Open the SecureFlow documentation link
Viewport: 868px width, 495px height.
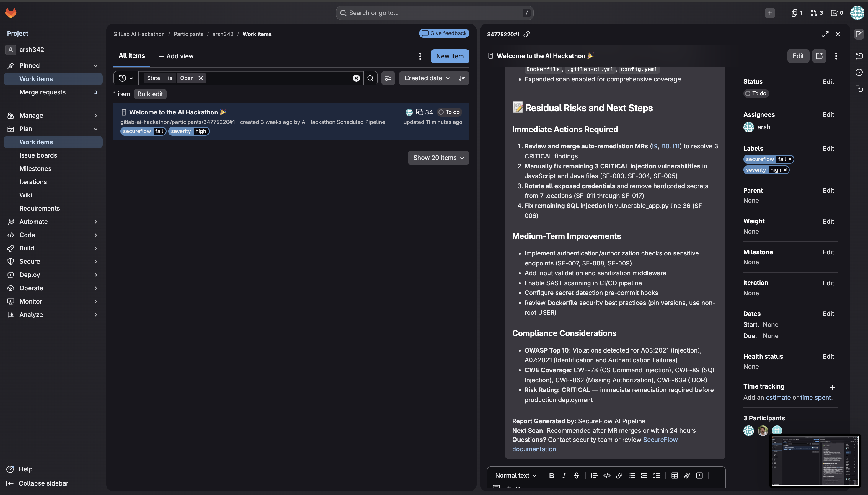coord(660,440)
